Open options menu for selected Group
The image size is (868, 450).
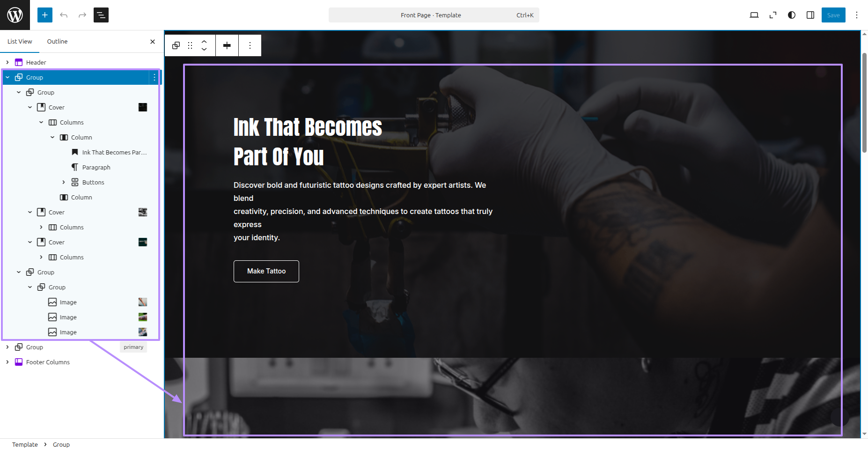(154, 77)
